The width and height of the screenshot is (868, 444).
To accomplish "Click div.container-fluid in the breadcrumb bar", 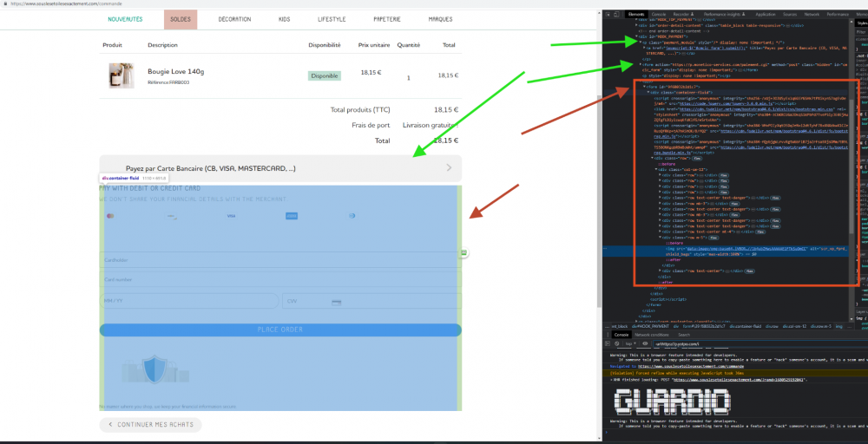I will [x=745, y=326].
